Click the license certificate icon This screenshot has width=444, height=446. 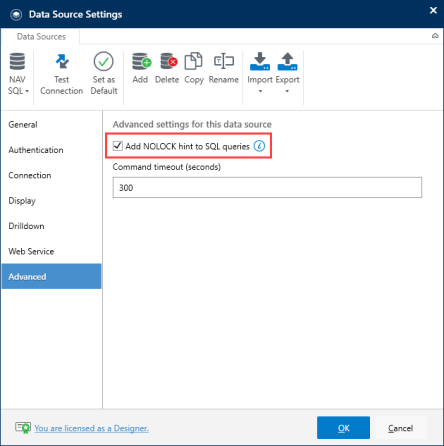(x=23, y=428)
